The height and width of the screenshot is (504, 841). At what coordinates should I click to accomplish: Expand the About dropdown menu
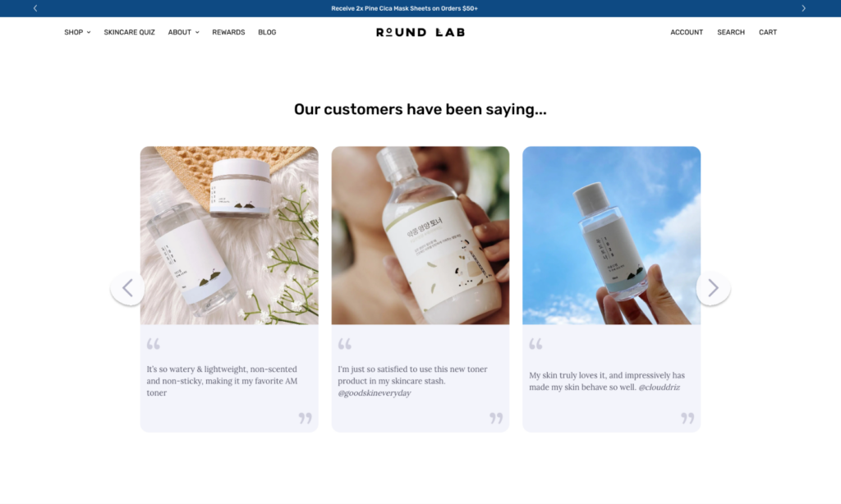(x=183, y=32)
